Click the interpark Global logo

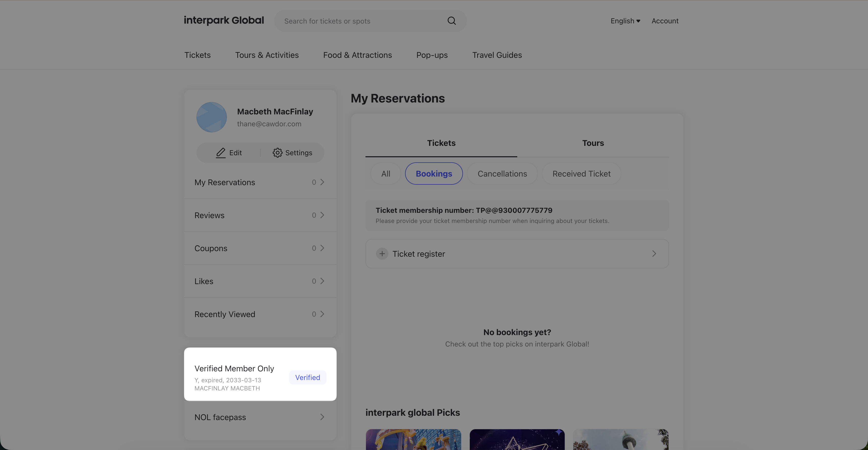(x=224, y=21)
